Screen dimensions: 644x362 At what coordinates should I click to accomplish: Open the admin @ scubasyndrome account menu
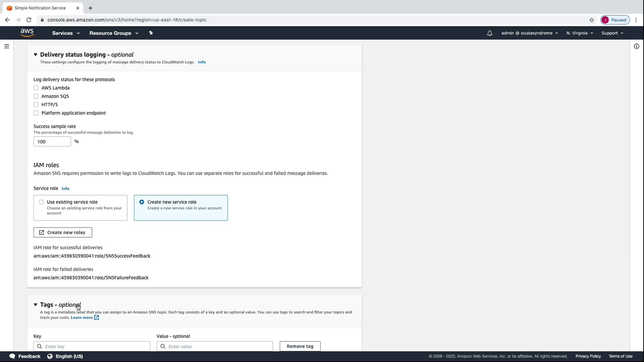pos(529,33)
